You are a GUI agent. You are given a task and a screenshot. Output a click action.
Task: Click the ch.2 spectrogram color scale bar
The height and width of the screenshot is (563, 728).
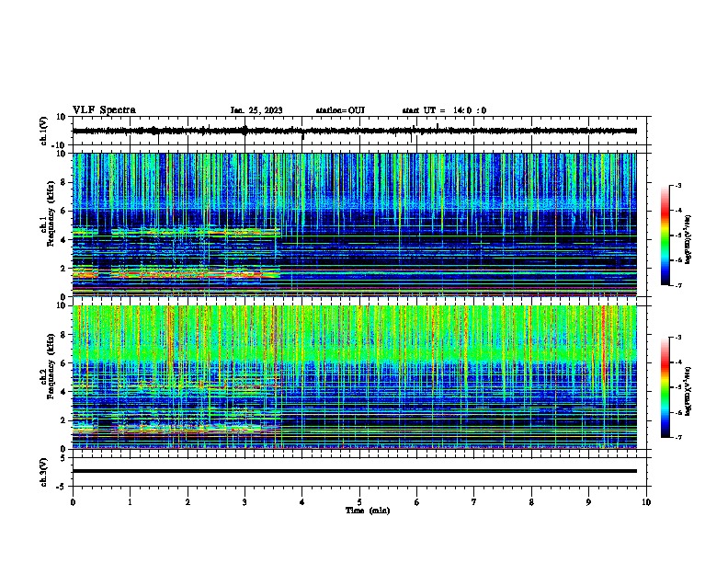pyautogui.click(x=665, y=387)
